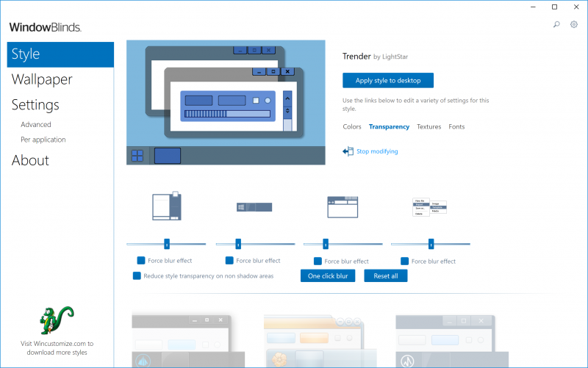Open the Colors settings tab
Image resolution: width=588 pixels, height=368 pixels.
(352, 126)
